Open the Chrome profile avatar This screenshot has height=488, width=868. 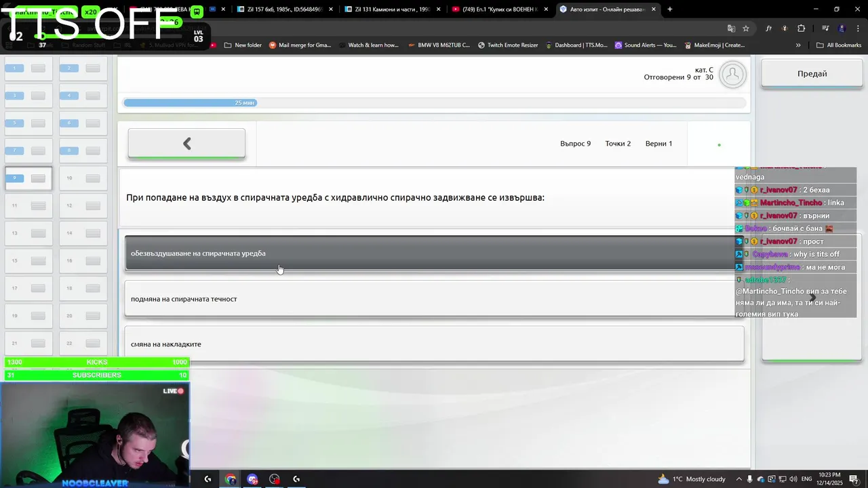[x=842, y=28]
